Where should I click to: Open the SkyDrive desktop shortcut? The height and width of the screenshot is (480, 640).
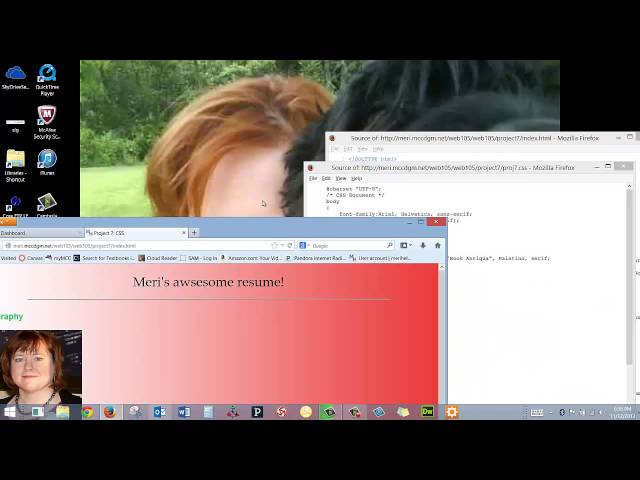click(x=16, y=78)
